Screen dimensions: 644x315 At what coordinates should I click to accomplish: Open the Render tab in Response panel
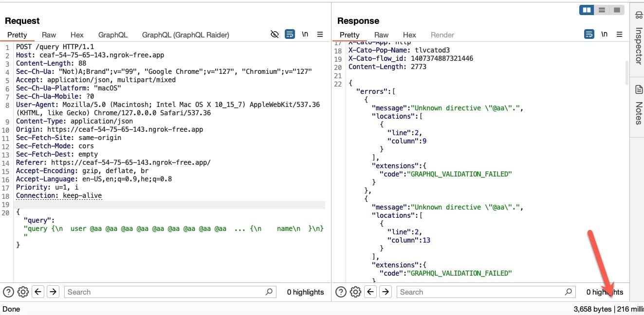tap(442, 35)
